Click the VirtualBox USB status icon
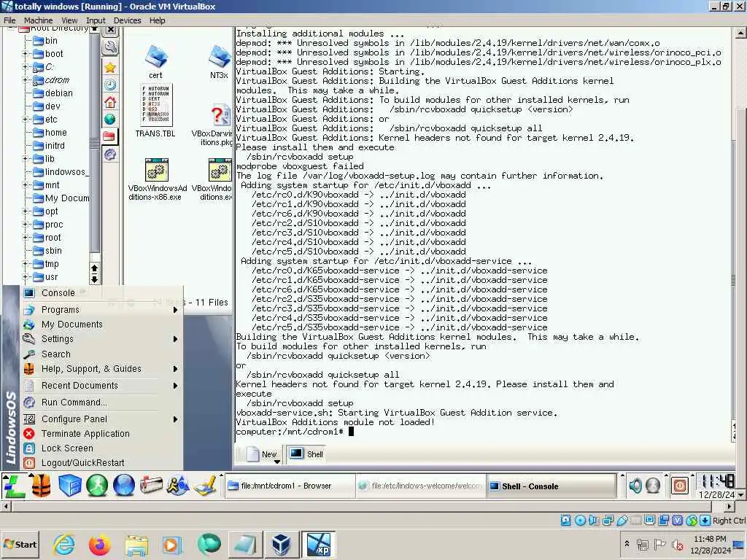The height and width of the screenshot is (560, 747). click(x=622, y=521)
